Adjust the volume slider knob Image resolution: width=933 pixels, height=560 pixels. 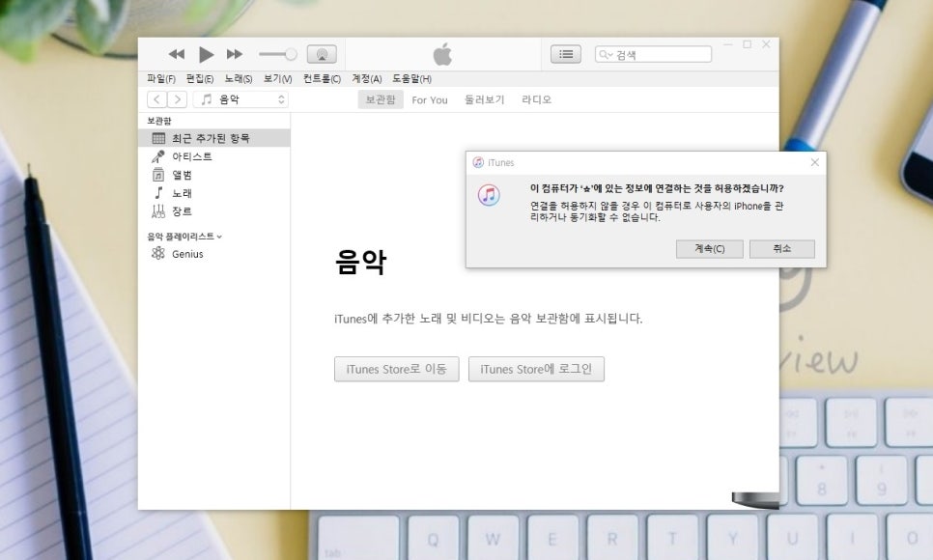(291, 54)
